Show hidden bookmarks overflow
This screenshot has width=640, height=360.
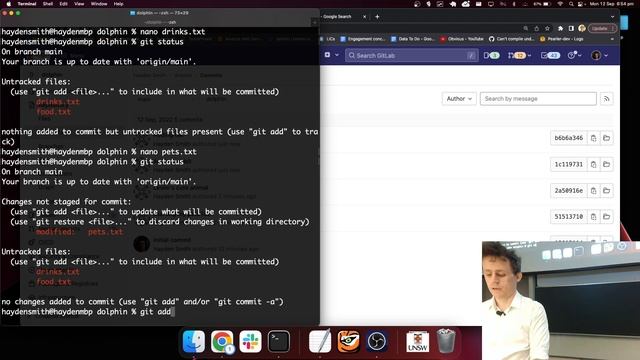(x=612, y=39)
